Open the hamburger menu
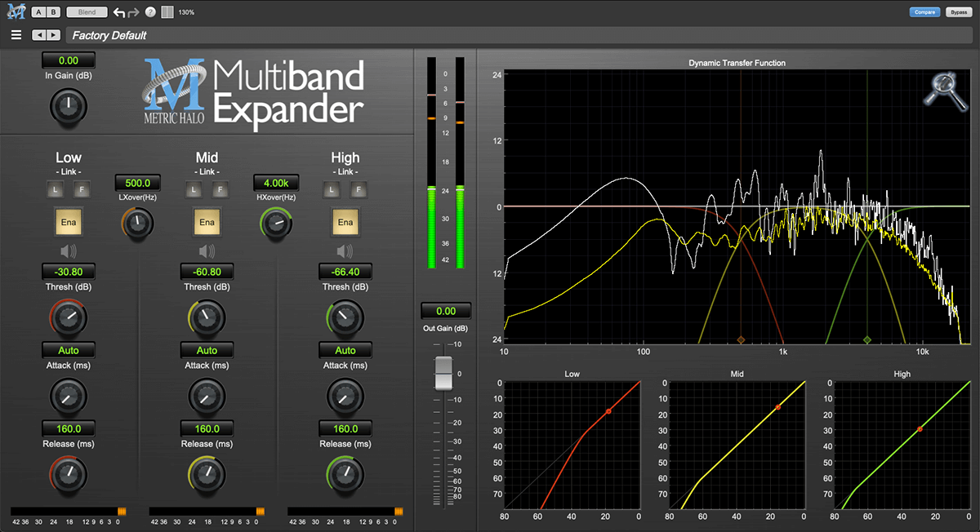Viewport: 980px width, 532px height. (x=16, y=35)
